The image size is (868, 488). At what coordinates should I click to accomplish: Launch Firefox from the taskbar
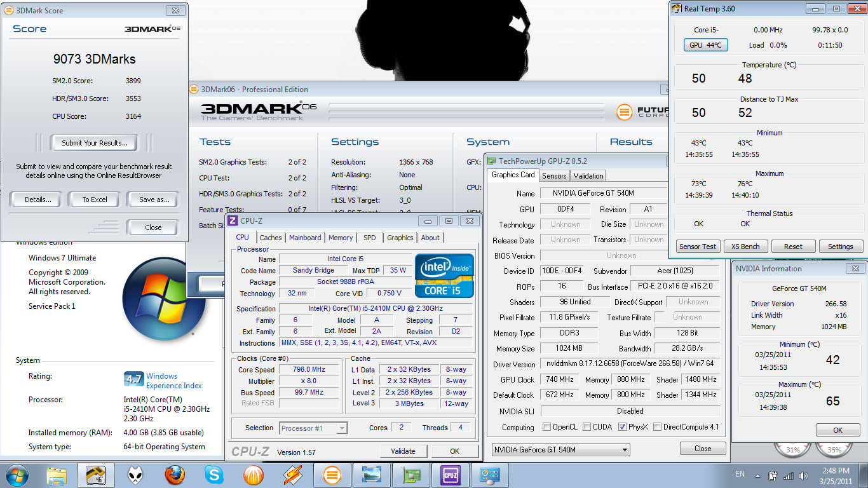point(175,475)
